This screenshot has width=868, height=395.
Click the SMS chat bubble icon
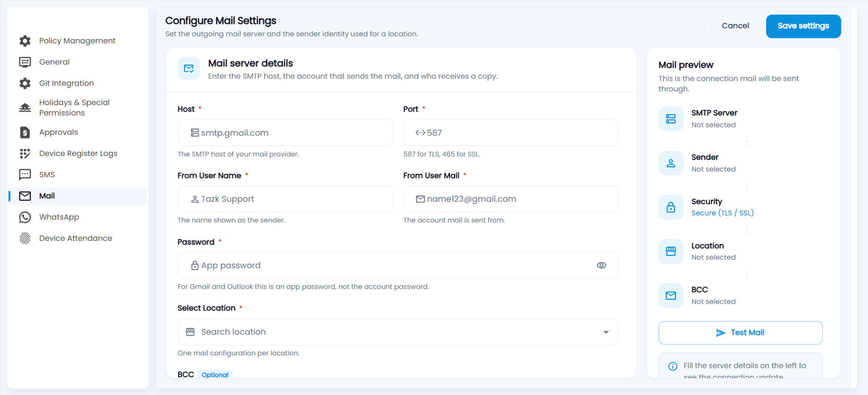point(25,175)
